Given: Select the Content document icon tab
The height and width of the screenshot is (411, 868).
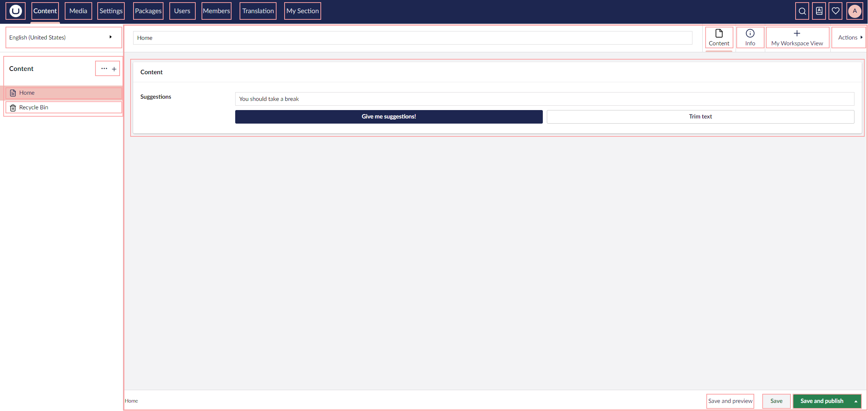Looking at the screenshot, I should 719,38.
